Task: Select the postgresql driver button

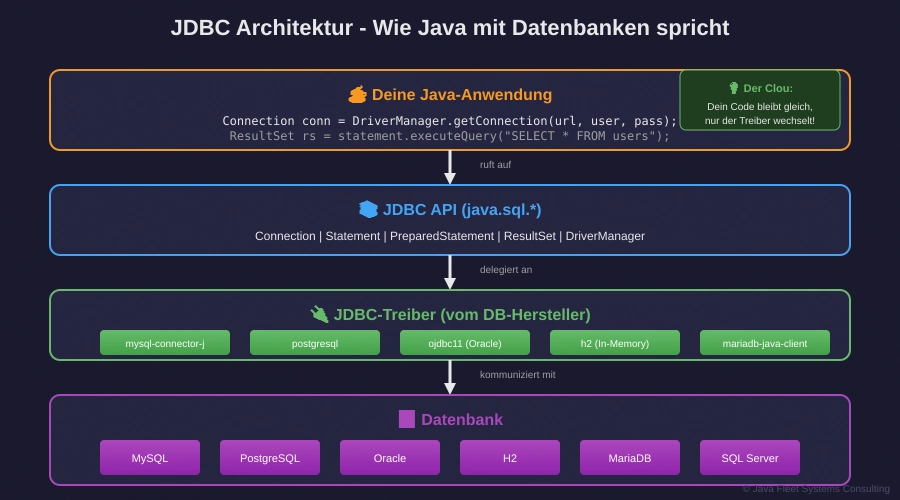Action: point(315,343)
